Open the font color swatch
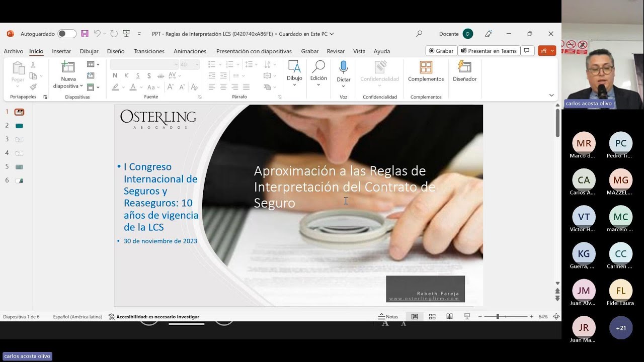Viewport: 644px width, 362px height. point(133,87)
